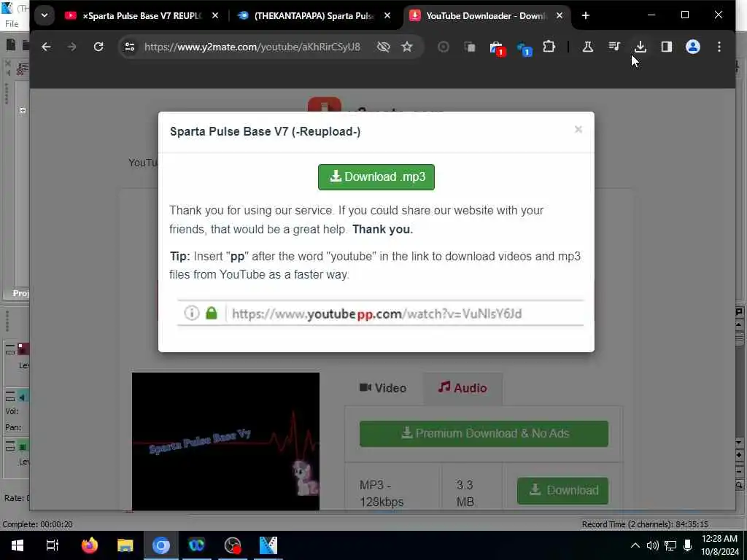Open the File menu in background editor

point(12,24)
